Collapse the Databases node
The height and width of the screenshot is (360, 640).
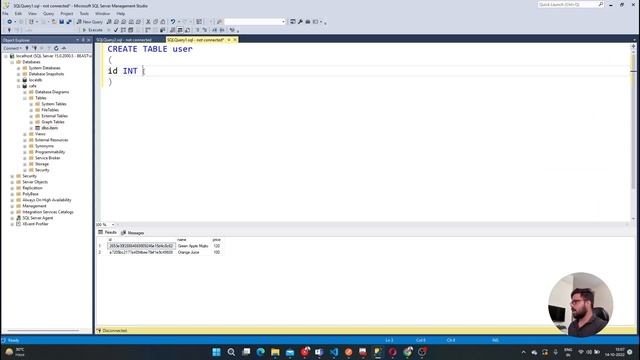point(12,62)
